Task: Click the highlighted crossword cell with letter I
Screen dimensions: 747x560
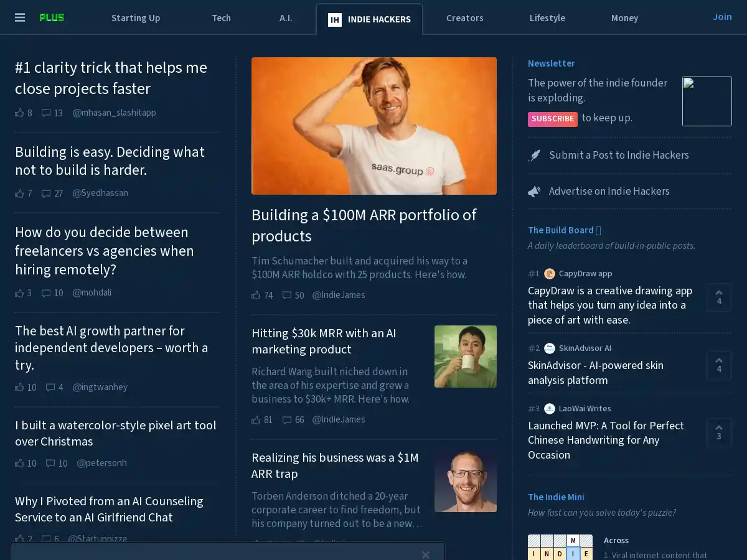Action: 573,553
